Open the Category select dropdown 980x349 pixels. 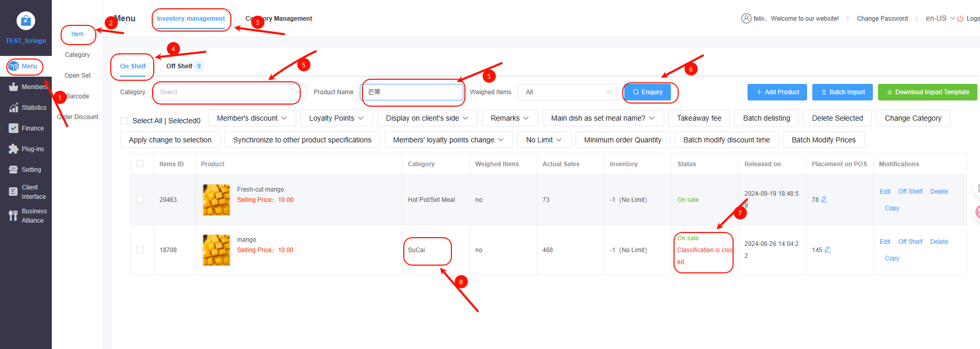pos(229,92)
